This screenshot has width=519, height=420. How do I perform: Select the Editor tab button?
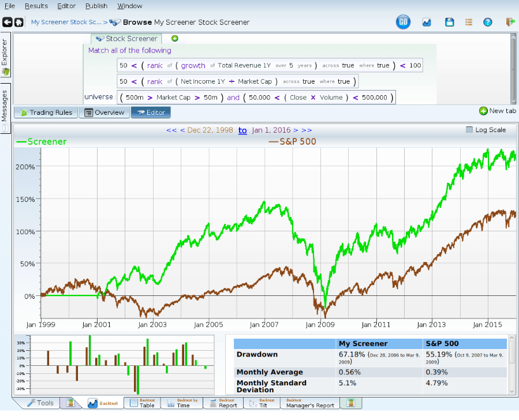(151, 112)
